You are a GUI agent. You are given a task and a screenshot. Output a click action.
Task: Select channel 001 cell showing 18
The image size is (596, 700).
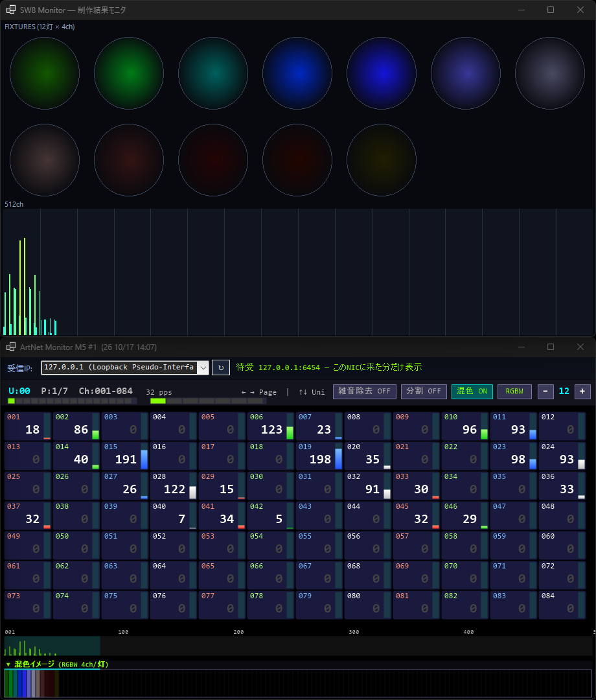(28, 426)
